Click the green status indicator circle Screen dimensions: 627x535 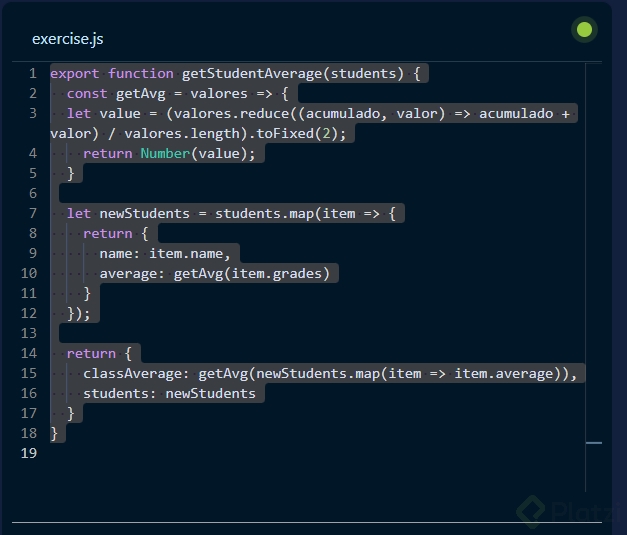pyautogui.click(x=585, y=30)
